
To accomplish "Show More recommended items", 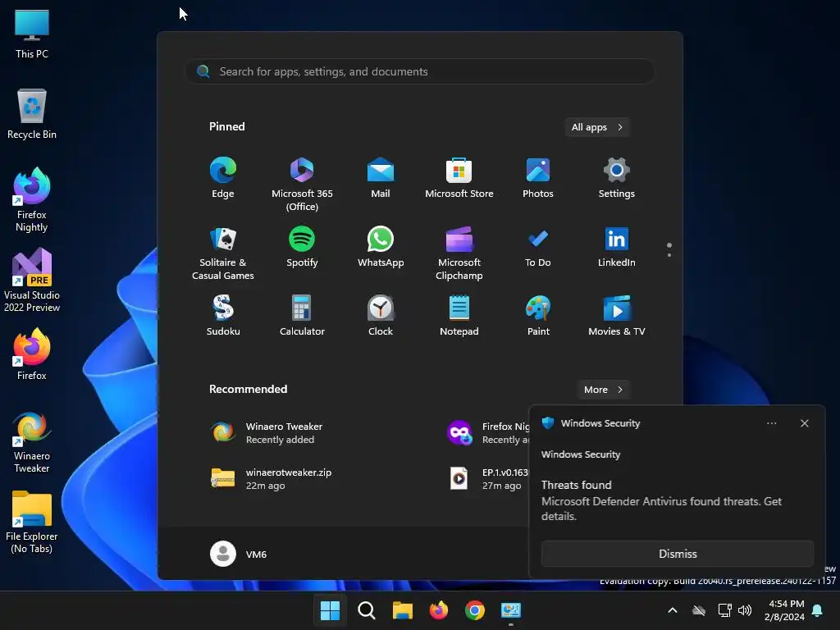I will coord(603,390).
